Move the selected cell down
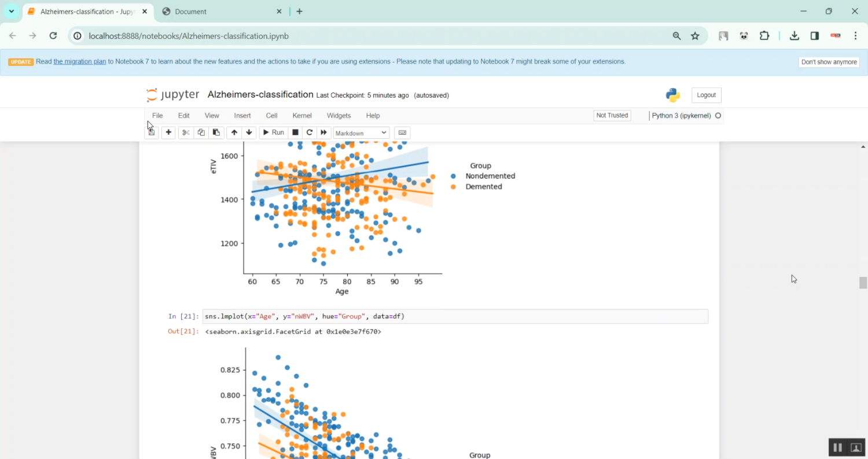 tap(249, 132)
